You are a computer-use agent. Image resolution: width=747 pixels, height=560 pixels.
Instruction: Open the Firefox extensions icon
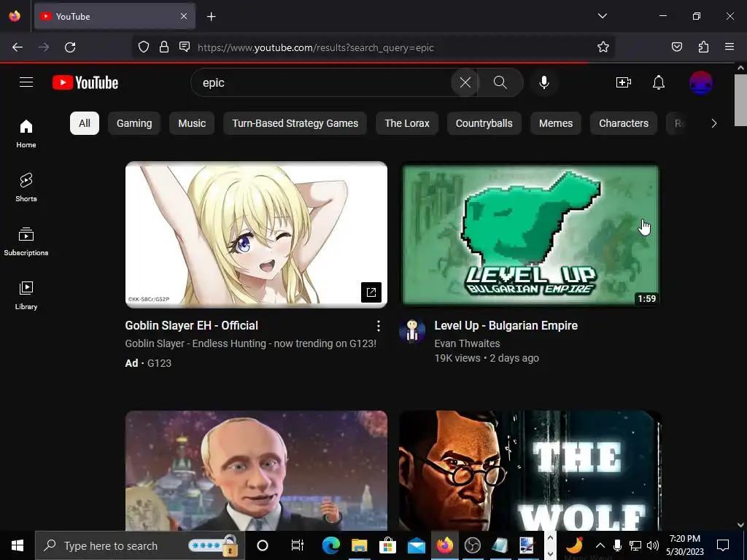pos(703,47)
